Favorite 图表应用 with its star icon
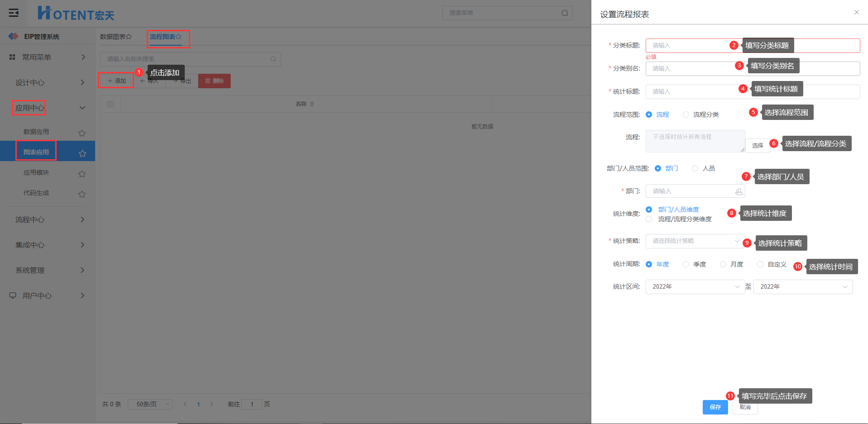The width and height of the screenshot is (868, 424). click(82, 153)
